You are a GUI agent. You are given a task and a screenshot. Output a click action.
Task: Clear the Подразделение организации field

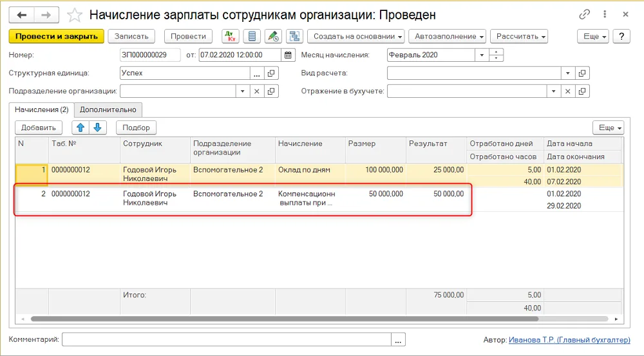(257, 91)
